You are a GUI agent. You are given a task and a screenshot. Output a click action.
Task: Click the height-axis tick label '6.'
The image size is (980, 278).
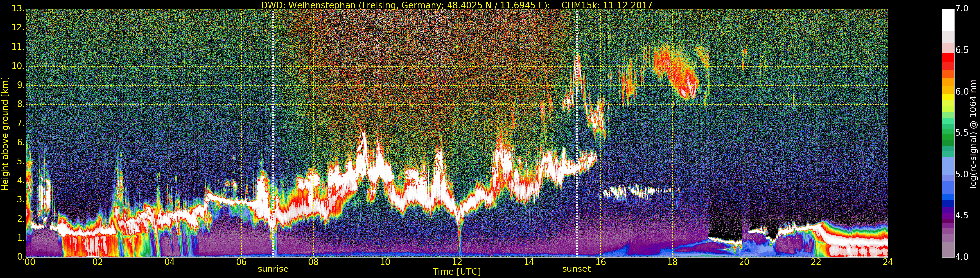pyautogui.click(x=21, y=142)
